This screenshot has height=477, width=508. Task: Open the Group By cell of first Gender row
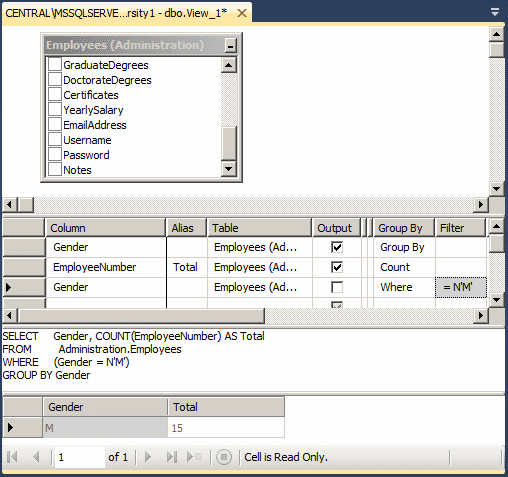tap(404, 247)
